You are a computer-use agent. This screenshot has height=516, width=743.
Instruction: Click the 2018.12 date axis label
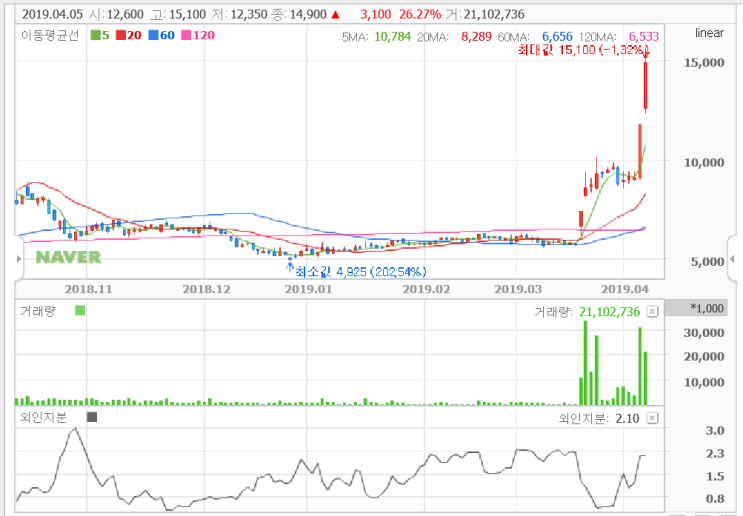pyautogui.click(x=206, y=289)
